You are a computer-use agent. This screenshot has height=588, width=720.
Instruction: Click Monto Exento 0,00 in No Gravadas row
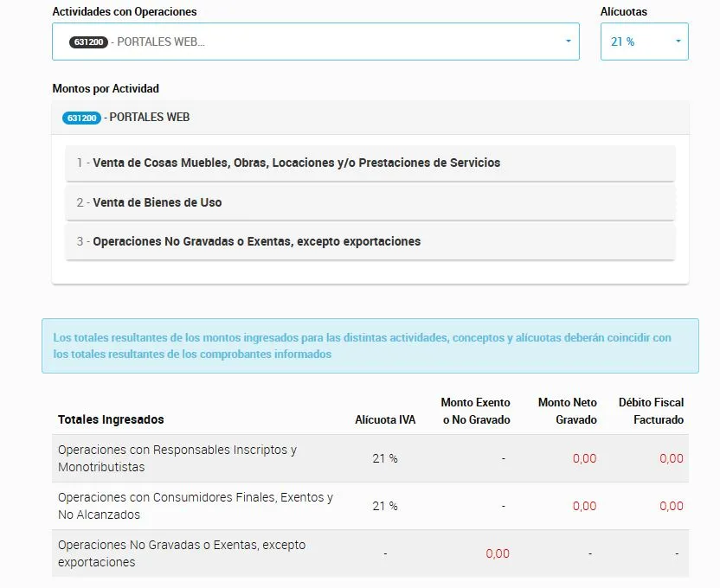498,554
